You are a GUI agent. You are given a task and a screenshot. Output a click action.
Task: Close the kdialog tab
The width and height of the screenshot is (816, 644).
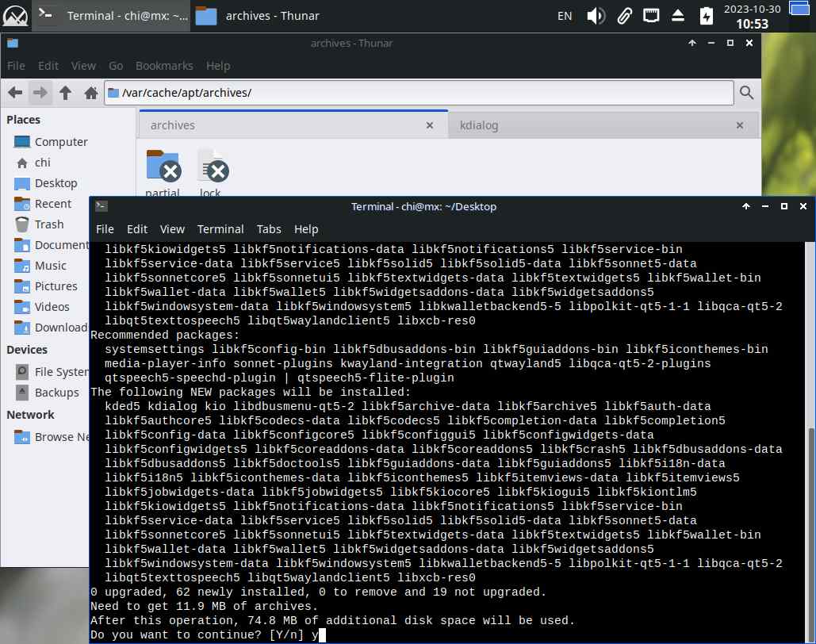pos(739,125)
